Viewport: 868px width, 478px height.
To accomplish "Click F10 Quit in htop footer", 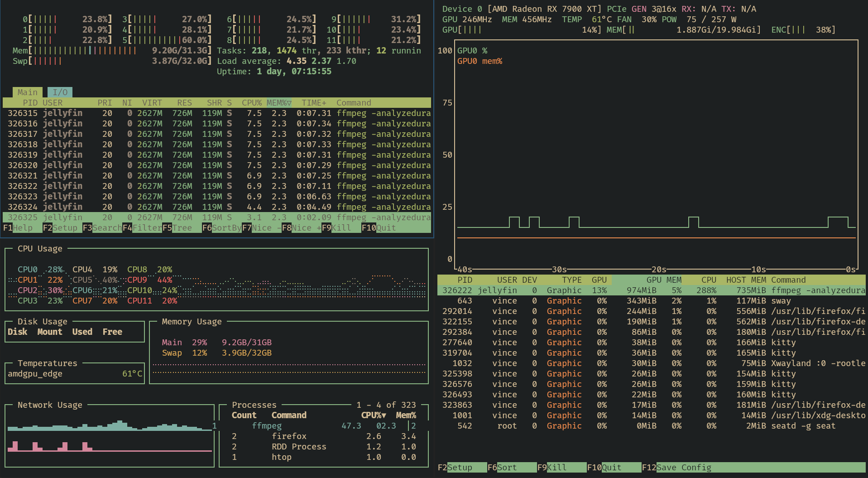I will tap(379, 228).
